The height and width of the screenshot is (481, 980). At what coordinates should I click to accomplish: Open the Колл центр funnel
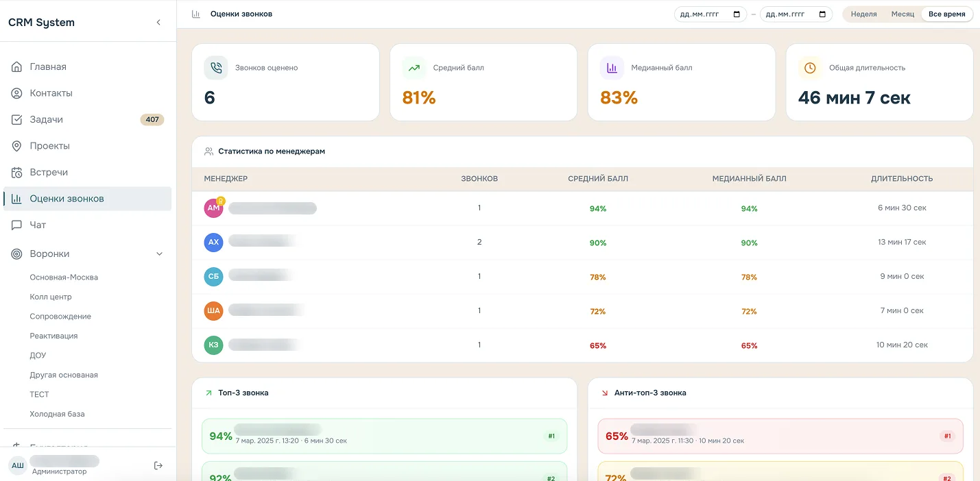pos(51,297)
